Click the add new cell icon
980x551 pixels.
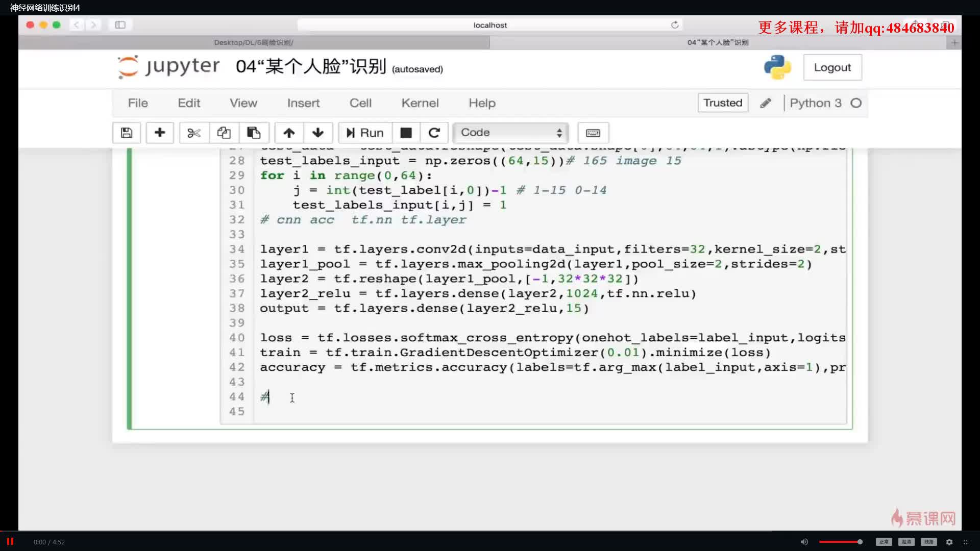click(160, 133)
